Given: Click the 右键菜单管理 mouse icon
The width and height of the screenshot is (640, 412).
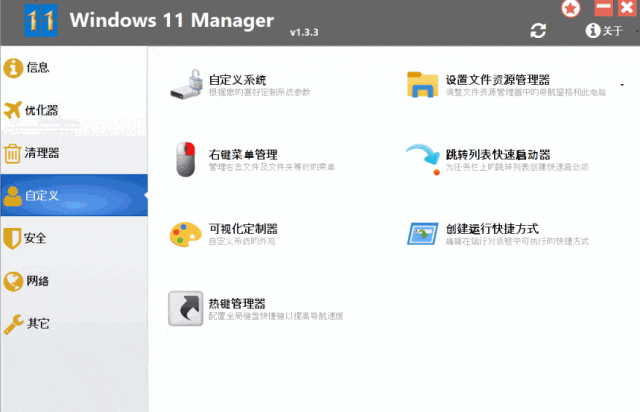Looking at the screenshot, I should pyautogui.click(x=185, y=159).
